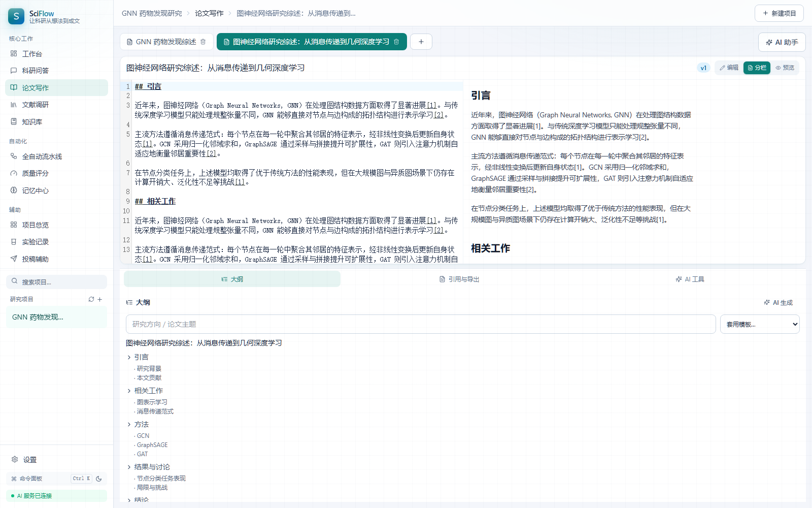
Task: Click the SciFlow logo icon
Action: [16, 16]
